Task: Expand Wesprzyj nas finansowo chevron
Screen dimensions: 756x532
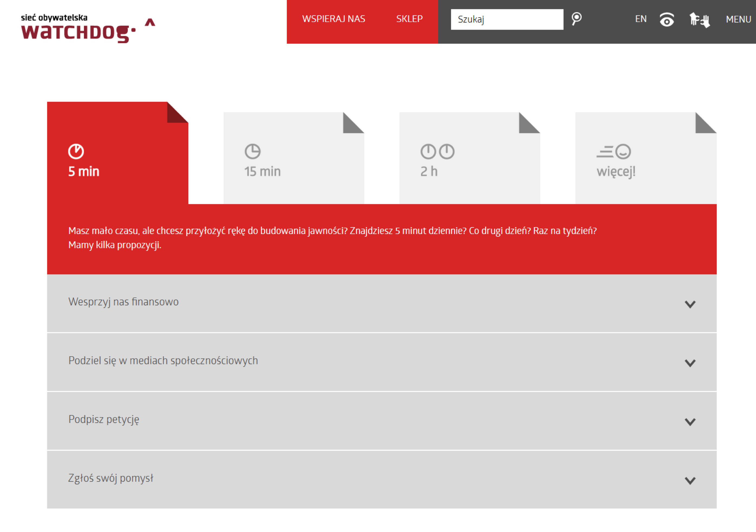Action: click(690, 304)
